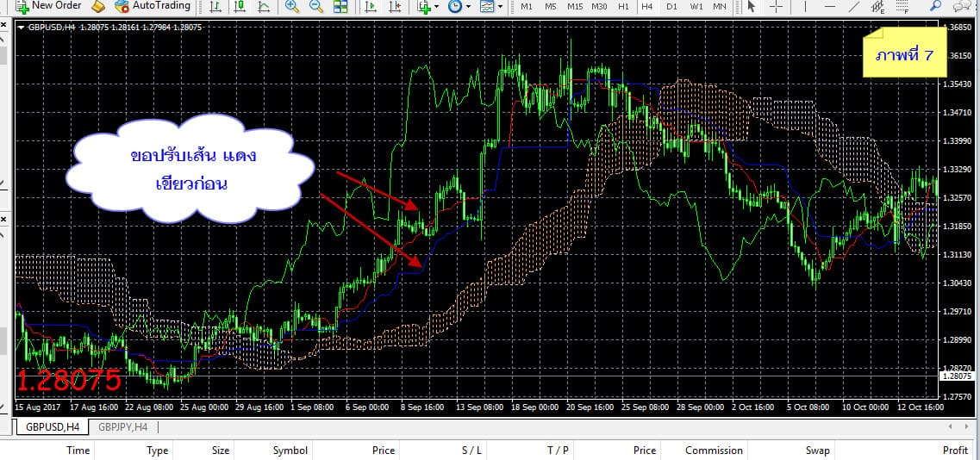Click the Type column header
This screenshot has height=460, width=980.
tap(158, 450)
